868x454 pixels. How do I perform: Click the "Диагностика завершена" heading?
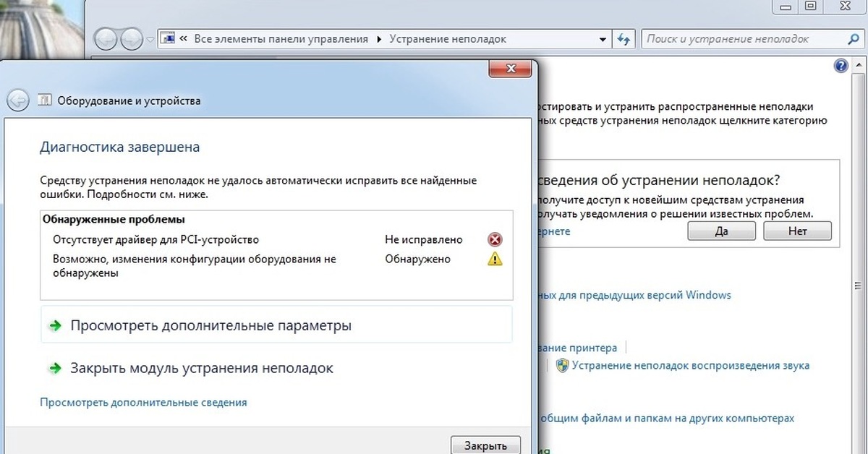coord(119,147)
